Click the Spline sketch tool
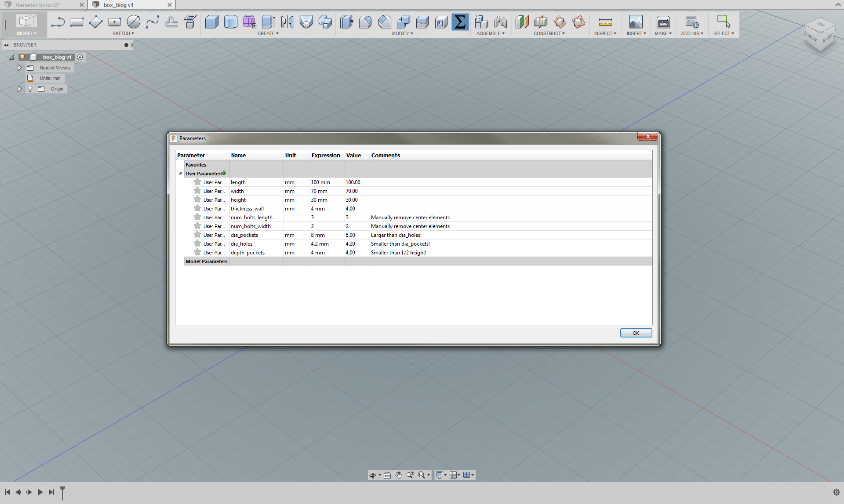Image resolution: width=844 pixels, height=504 pixels. click(153, 22)
